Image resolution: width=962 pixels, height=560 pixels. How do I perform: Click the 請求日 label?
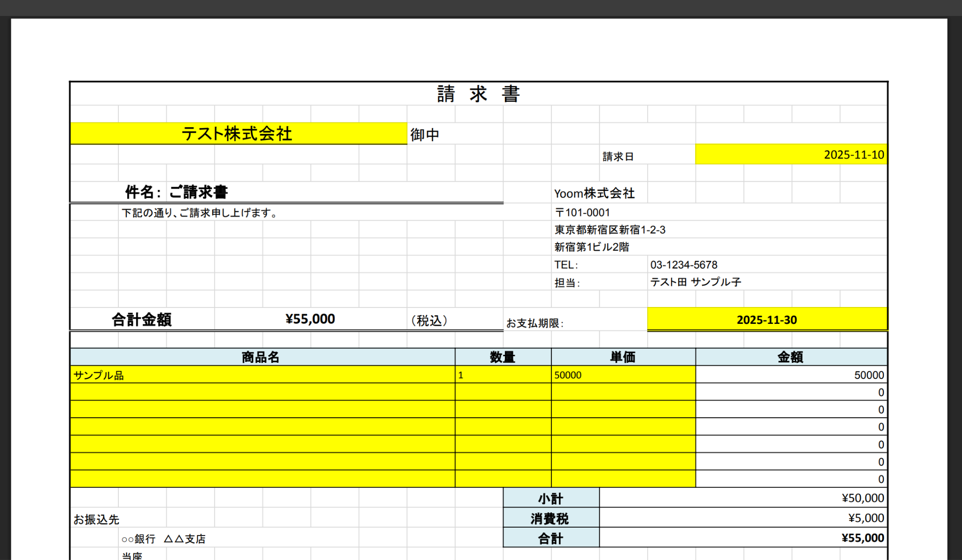(618, 156)
